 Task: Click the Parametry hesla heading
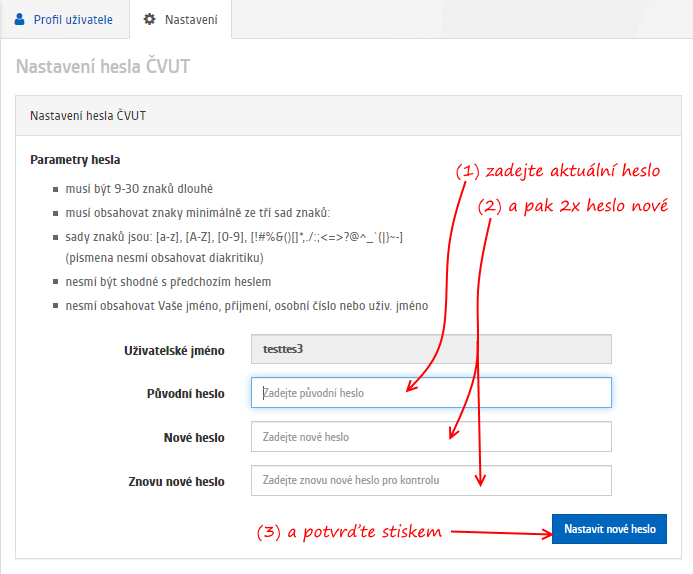pyautogui.click(x=75, y=160)
